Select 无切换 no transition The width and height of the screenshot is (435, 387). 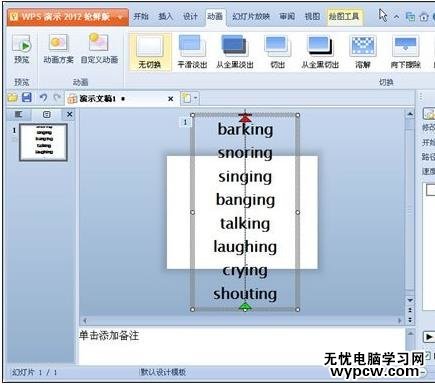[x=150, y=52]
